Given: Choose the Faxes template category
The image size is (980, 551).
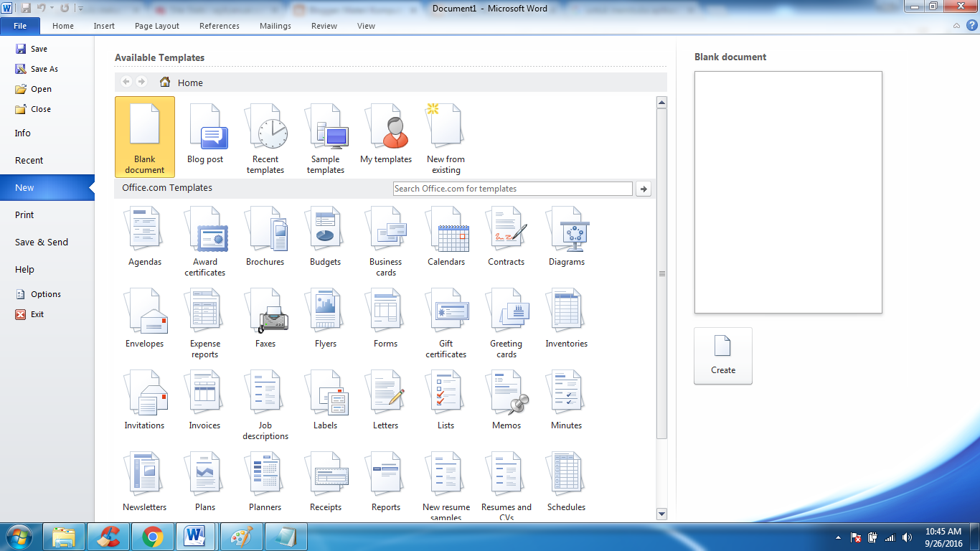Looking at the screenshot, I should pos(265,319).
